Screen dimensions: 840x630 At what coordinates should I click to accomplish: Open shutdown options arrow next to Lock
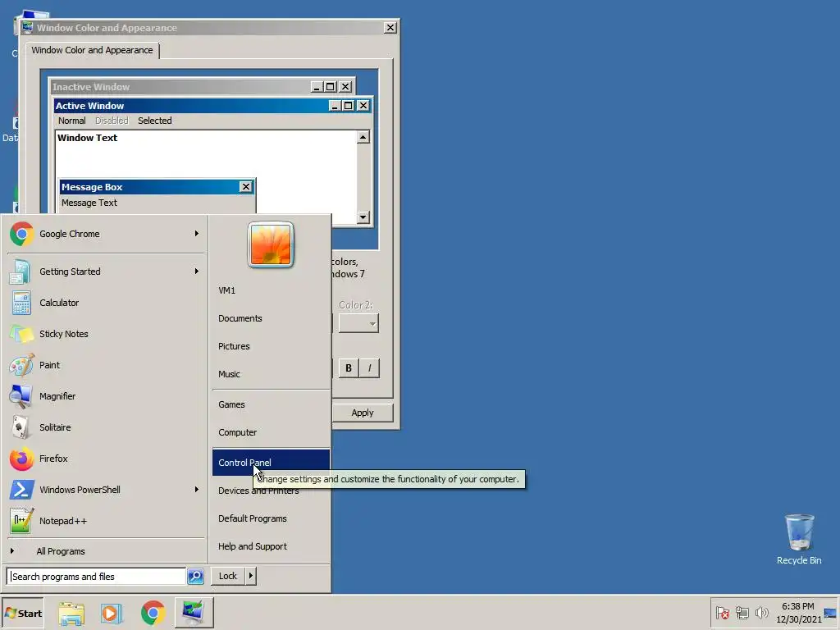coord(251,576)
